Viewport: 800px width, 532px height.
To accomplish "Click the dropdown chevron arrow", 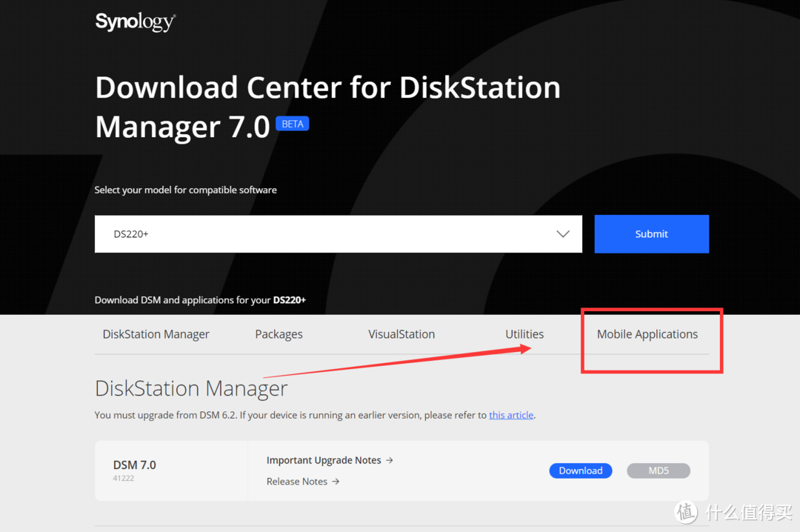I will point(563,234).
